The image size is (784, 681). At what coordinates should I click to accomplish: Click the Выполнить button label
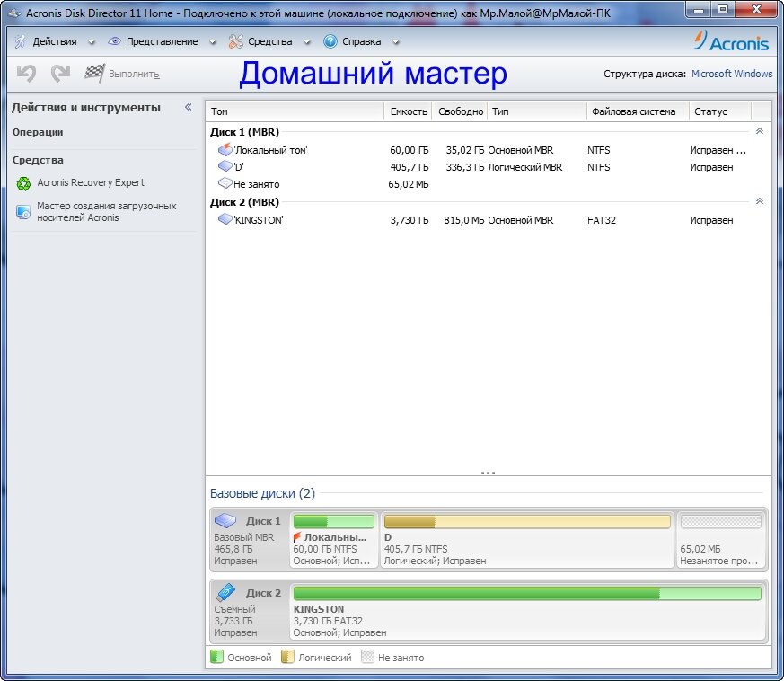click(134, 74)
